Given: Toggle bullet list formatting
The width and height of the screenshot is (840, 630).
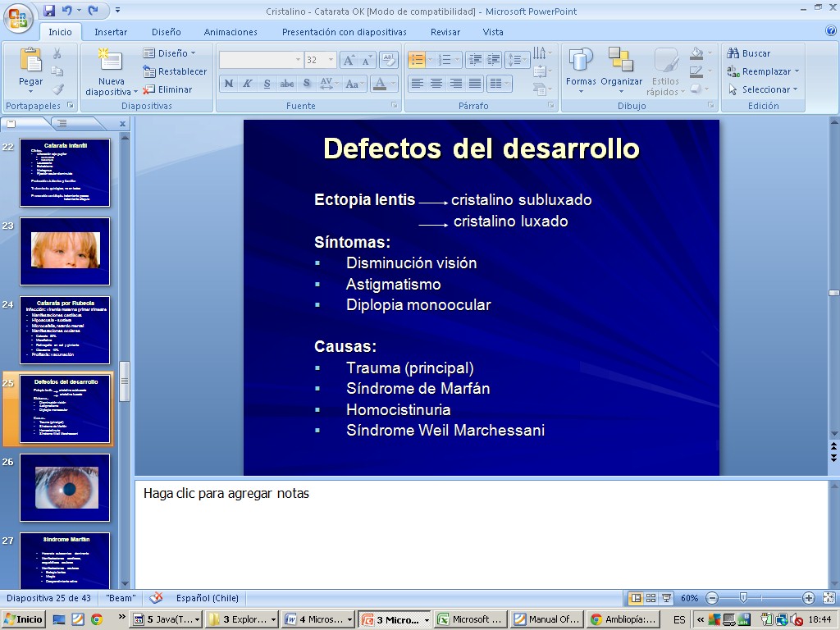Looking at the screenshot, I should 417,60.
